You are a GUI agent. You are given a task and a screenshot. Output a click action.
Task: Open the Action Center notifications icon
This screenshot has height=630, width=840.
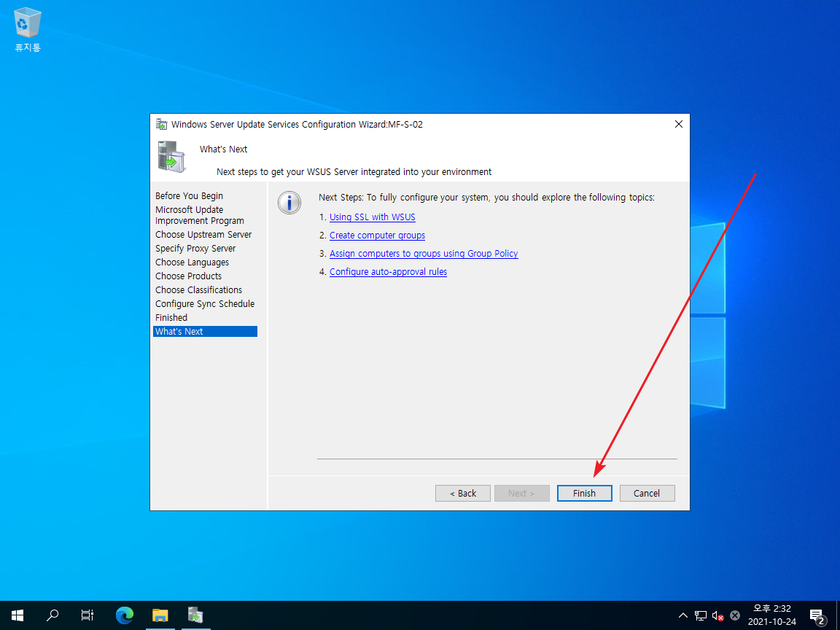click(817, 615)
